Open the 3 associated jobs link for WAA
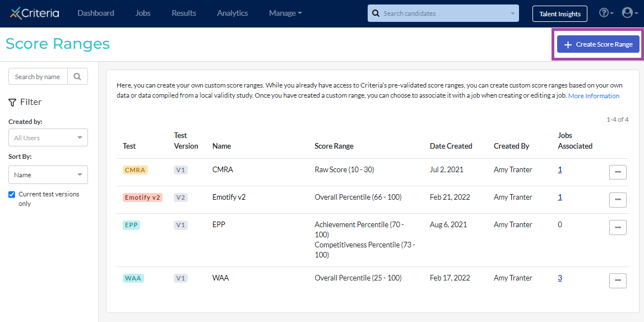The width and height of the screenshot is (644, 322). tap(560, 278)
